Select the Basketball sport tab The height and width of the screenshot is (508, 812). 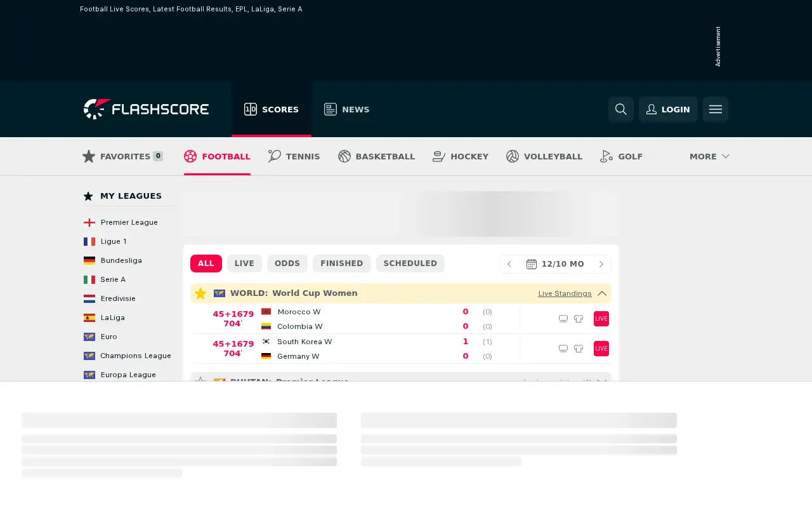point(376,156)
